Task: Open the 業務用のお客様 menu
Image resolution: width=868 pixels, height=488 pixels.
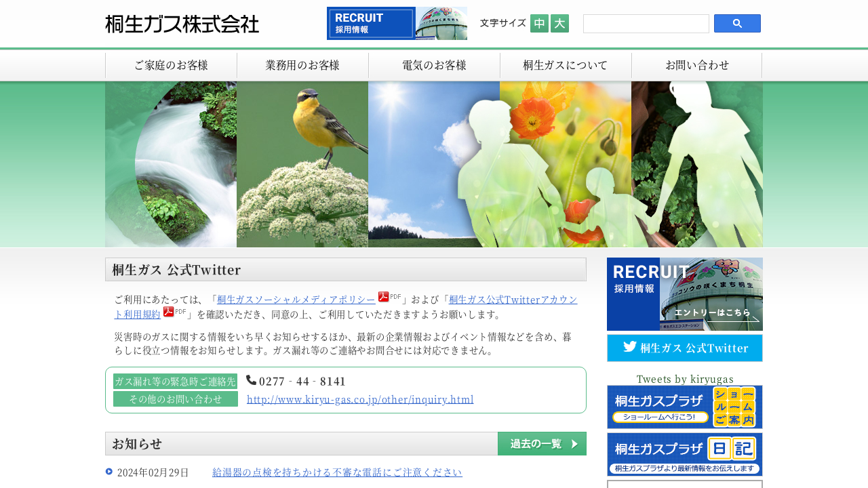Action: click(x=302, y=66)
